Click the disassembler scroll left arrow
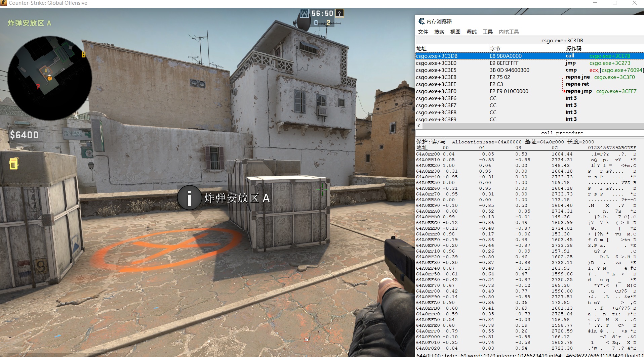This screenshot has height=357, width=644. pos(419,126)
